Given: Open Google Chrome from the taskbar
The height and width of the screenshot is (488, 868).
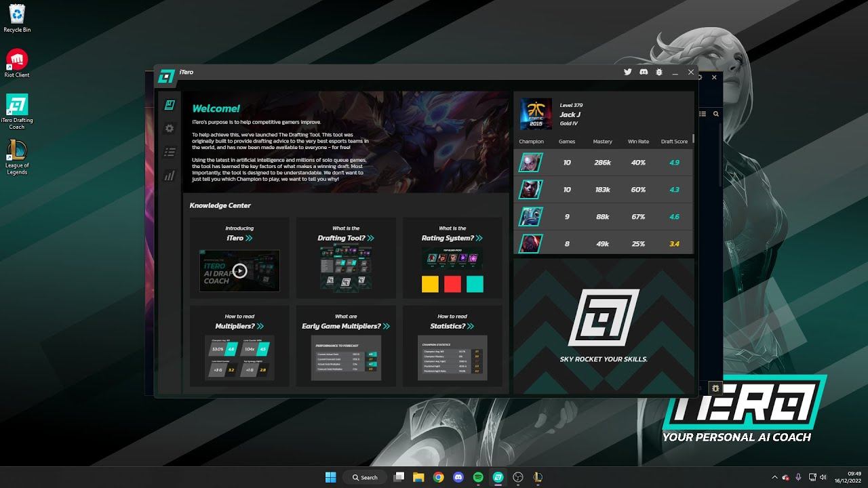Looking at the screenshot, I should [438, 477].
